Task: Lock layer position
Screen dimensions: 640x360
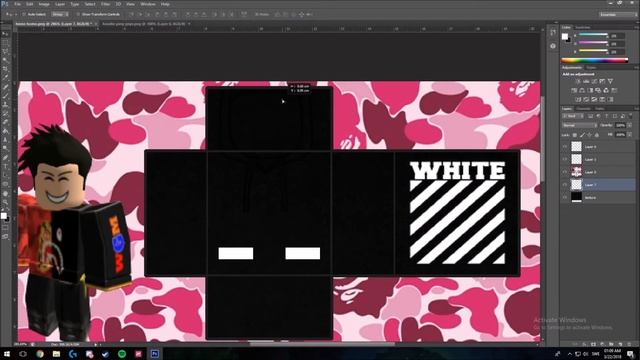Action: coord(589,135)
